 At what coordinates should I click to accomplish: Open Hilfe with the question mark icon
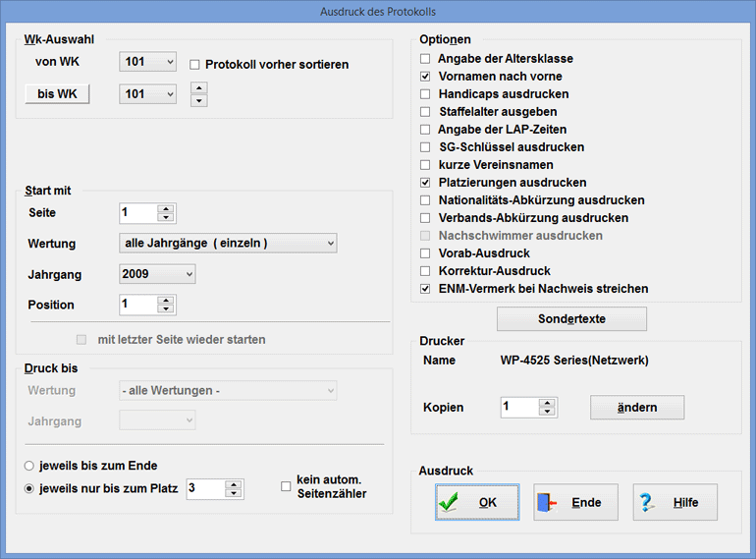pos(675,502)
